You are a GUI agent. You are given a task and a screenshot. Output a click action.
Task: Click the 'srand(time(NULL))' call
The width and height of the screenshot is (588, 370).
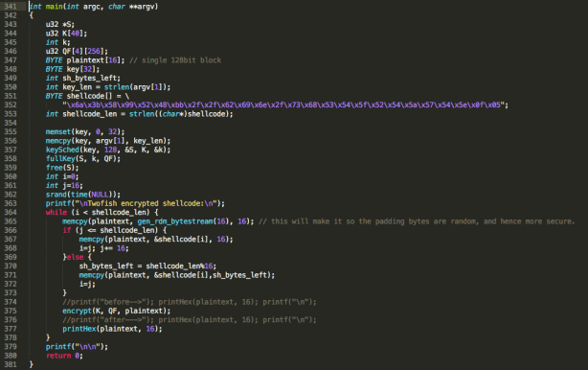click(83, 195)
